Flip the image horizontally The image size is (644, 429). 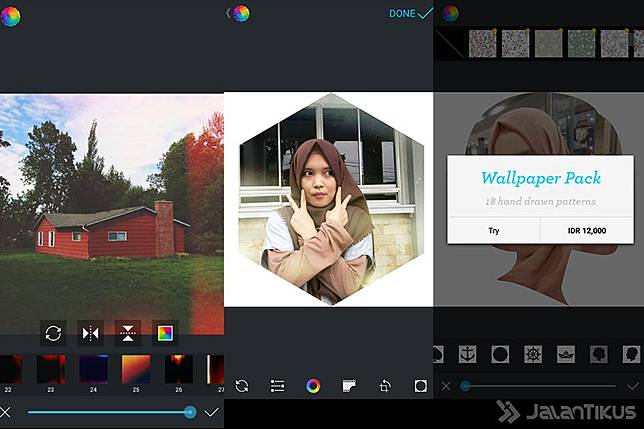click(x=91, y=333)
